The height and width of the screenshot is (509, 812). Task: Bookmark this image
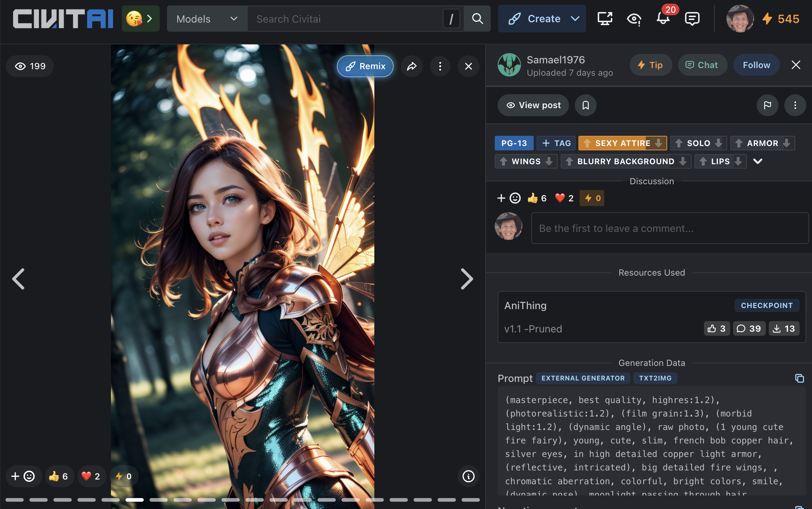(585, 105)
